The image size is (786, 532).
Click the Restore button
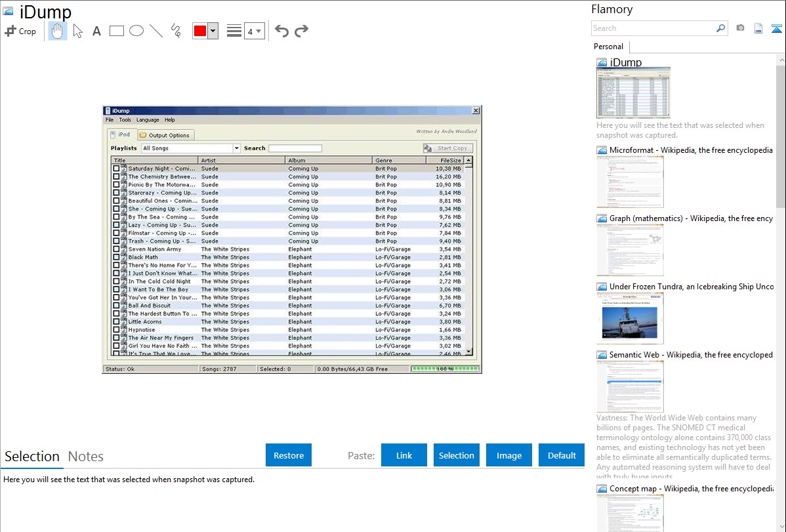[x=289, y=455]
